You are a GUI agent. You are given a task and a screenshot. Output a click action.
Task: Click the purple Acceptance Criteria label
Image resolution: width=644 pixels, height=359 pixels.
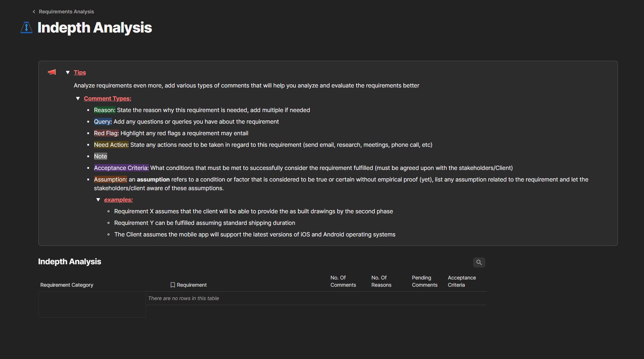coord(122,168)
